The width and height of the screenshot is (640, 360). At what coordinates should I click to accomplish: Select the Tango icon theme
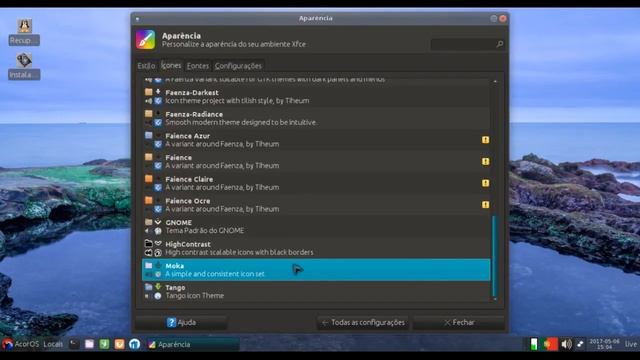(316, 291)
